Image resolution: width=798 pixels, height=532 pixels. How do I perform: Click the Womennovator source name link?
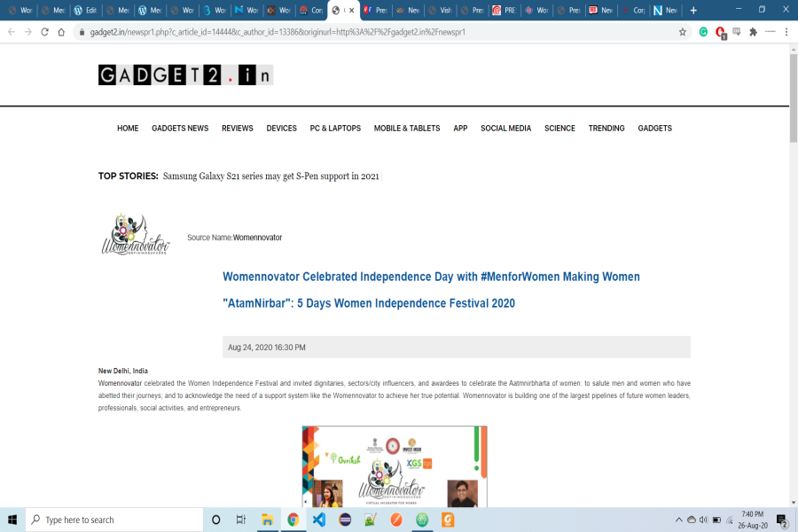pyautogui.click(x=257, y=238)
